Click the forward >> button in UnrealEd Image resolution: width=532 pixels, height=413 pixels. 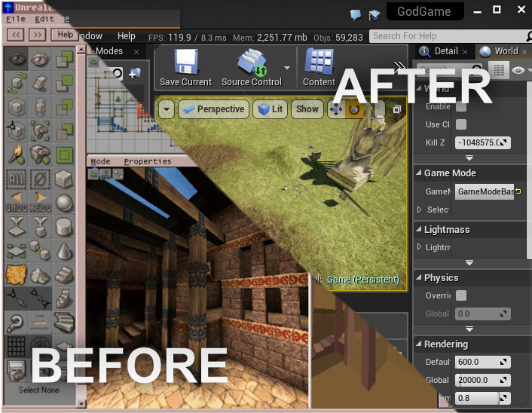click(x=38, y=35)
